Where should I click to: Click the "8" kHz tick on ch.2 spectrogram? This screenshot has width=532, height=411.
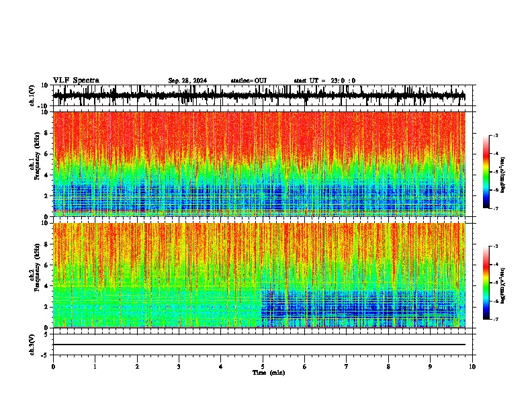coord(47,244)
